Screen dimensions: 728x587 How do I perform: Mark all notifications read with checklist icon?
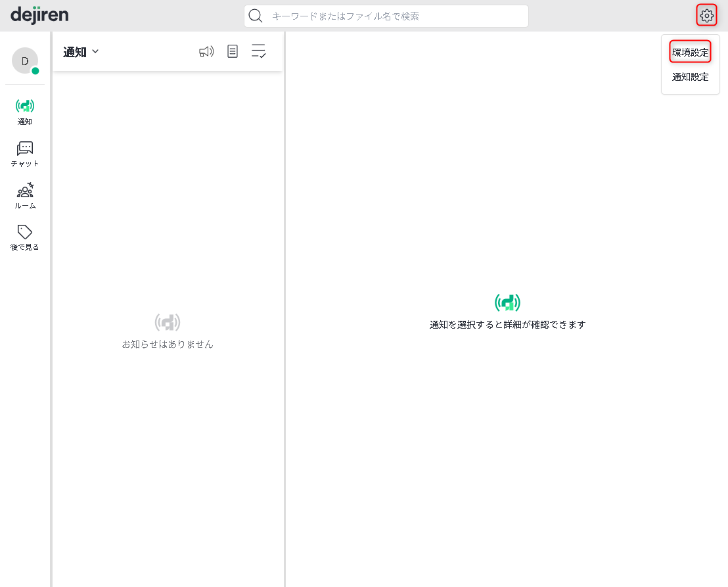point(259,52)
